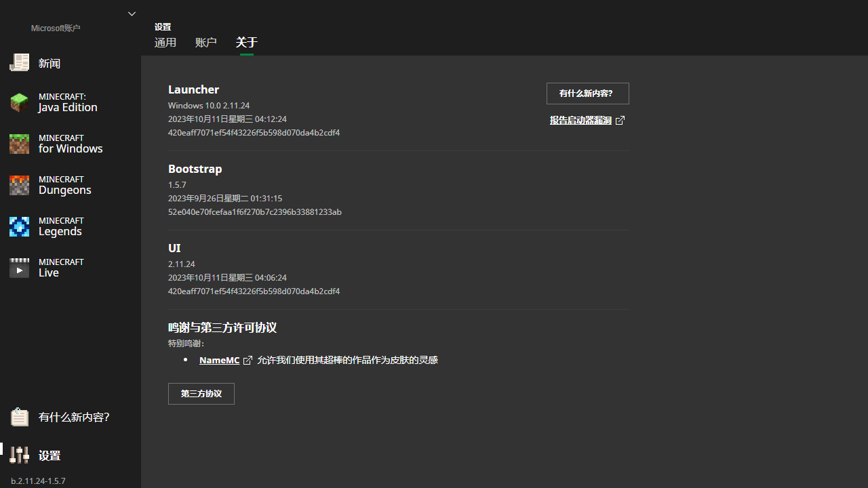This screenshot has width=868, height=488.
Task: Click the 第三方协议 button
Action: [x=201, y=394]
